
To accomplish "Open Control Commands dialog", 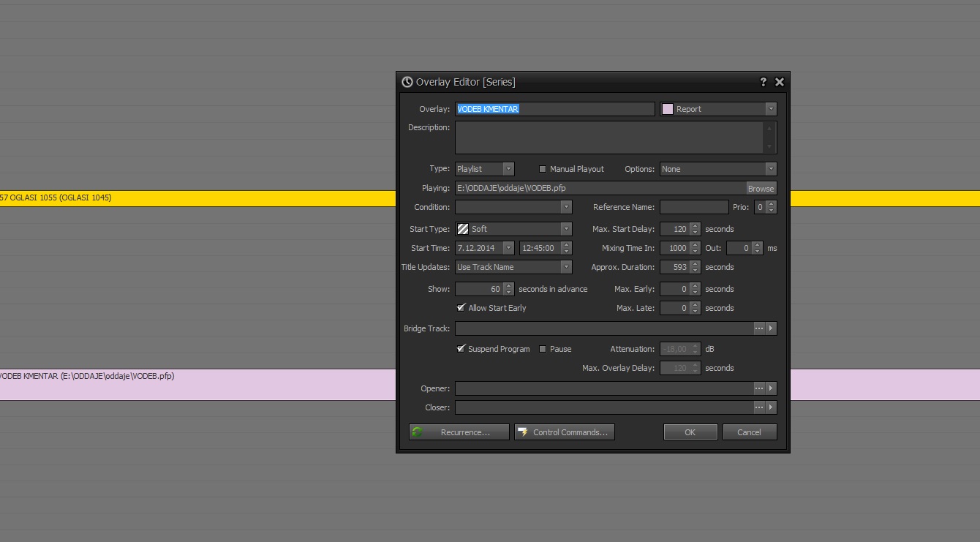I will [564, 432].
